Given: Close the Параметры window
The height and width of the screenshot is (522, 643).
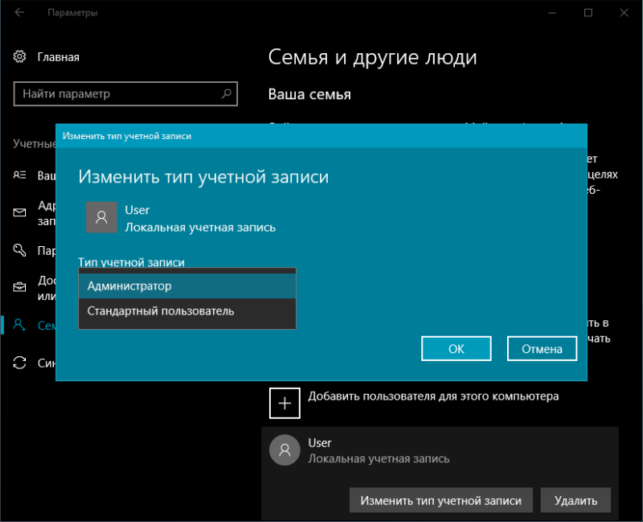Looking at the screenshot, I should coord(624,13).
